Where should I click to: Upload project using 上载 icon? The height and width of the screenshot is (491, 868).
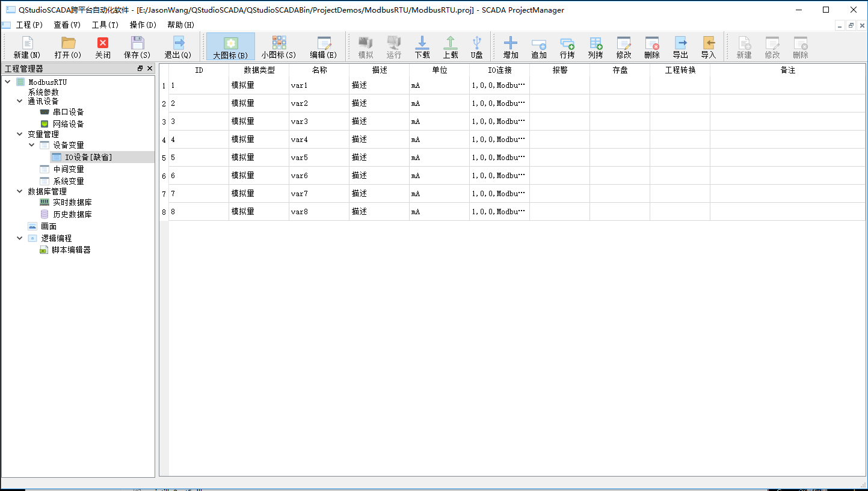[x=451, y=46]
